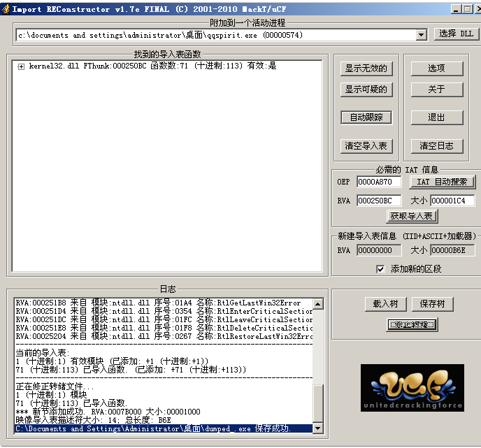Click the 显示无效的 button
The width and height of the screenshot is (481, 448).
point(366,68)
